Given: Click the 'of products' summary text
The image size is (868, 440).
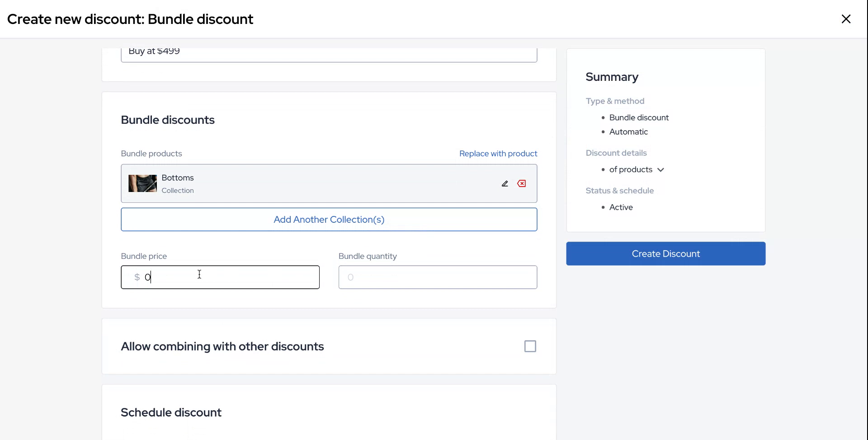Looking at the screenshot, I should pyautogui.click(x=631, y=169).
